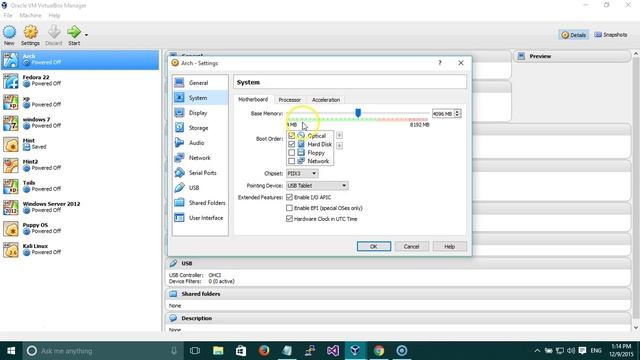This screenshot has height=360, width=640.
Task: Switch to the Motherboard tab
Action: click(x=253, y=100)
